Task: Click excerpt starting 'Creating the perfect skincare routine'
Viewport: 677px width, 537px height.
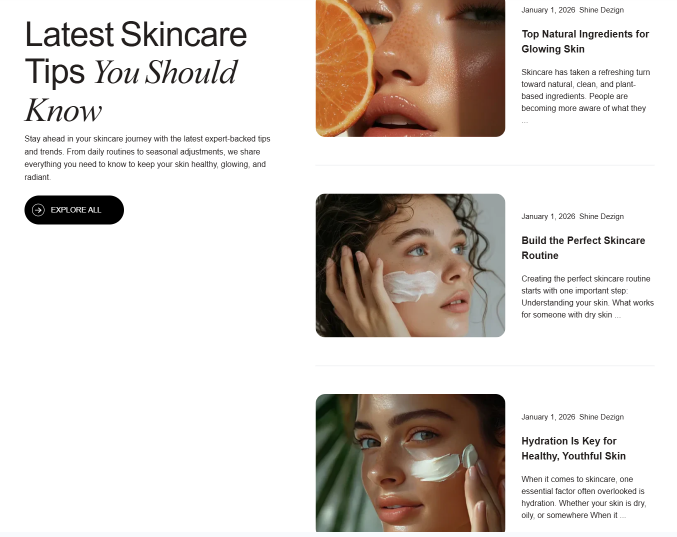Action: [x=588, y=297]
